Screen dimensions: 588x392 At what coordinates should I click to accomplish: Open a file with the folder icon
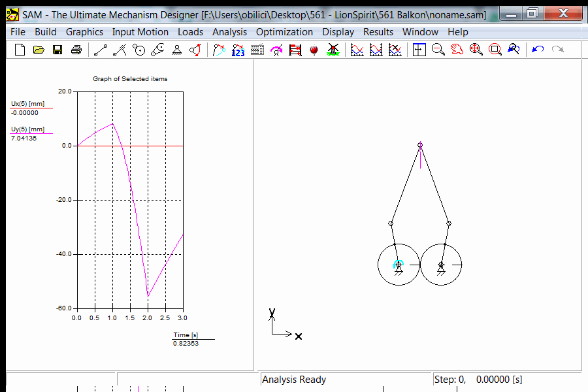click(x=39, y=50)
